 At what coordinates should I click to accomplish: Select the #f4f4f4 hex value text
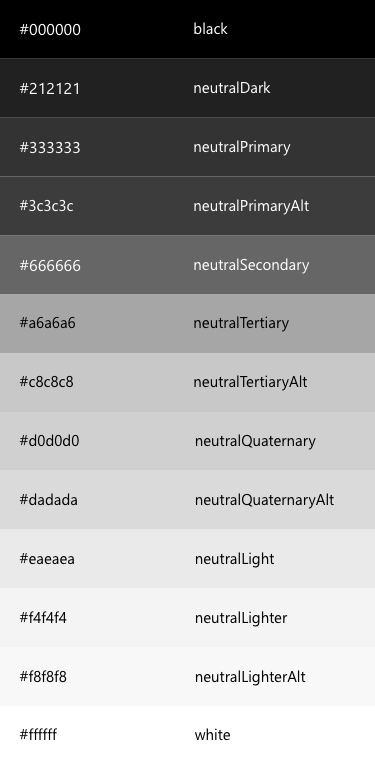[x=43, y=618]
